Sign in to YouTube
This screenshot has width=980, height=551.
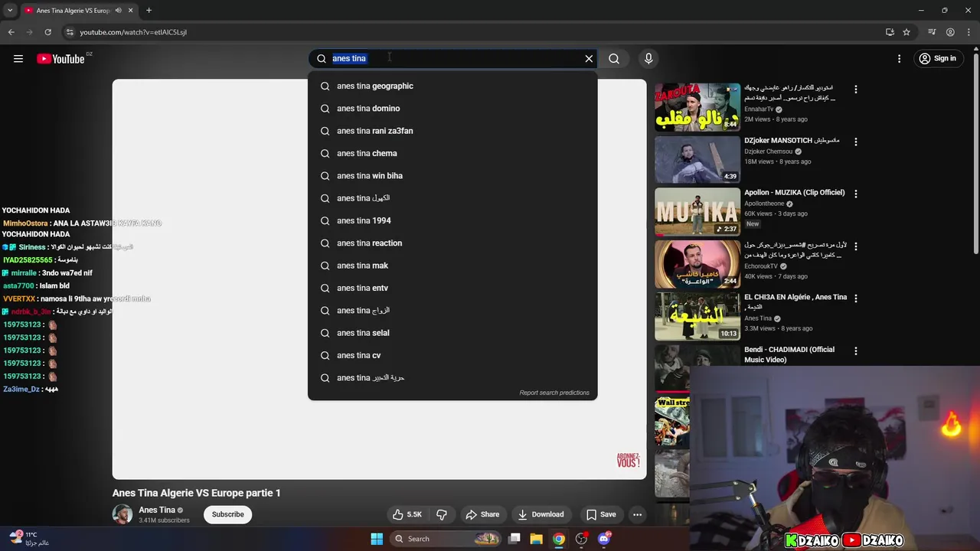[x=938, y=59]
